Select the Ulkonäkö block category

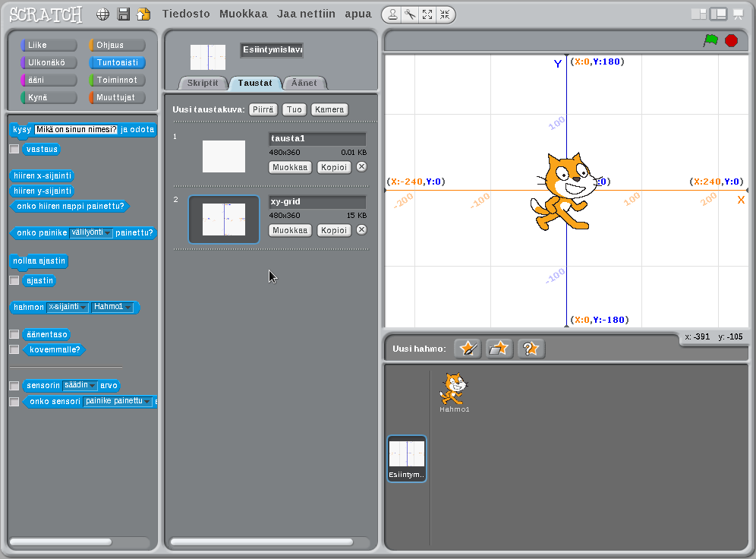[x=49, y=62]
